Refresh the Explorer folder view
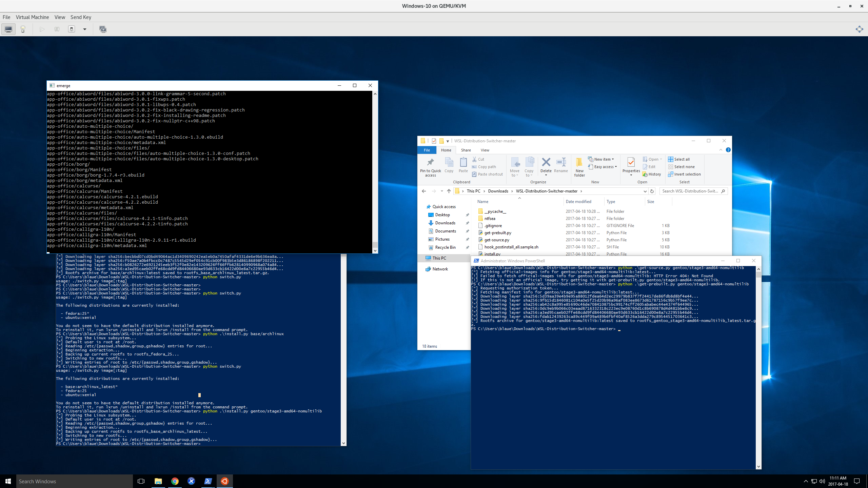The height and width of the screenshot is (488, 868). point(652,191)
